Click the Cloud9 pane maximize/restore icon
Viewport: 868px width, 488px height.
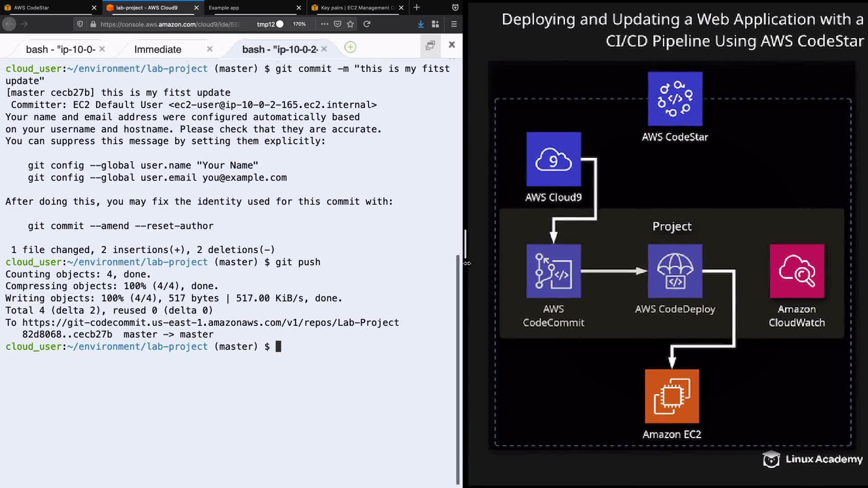point(430,45)
